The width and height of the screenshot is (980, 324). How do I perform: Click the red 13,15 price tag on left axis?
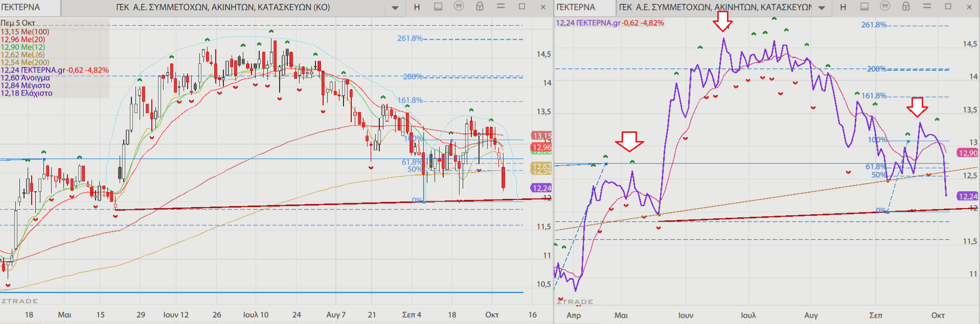pos(541,136)
